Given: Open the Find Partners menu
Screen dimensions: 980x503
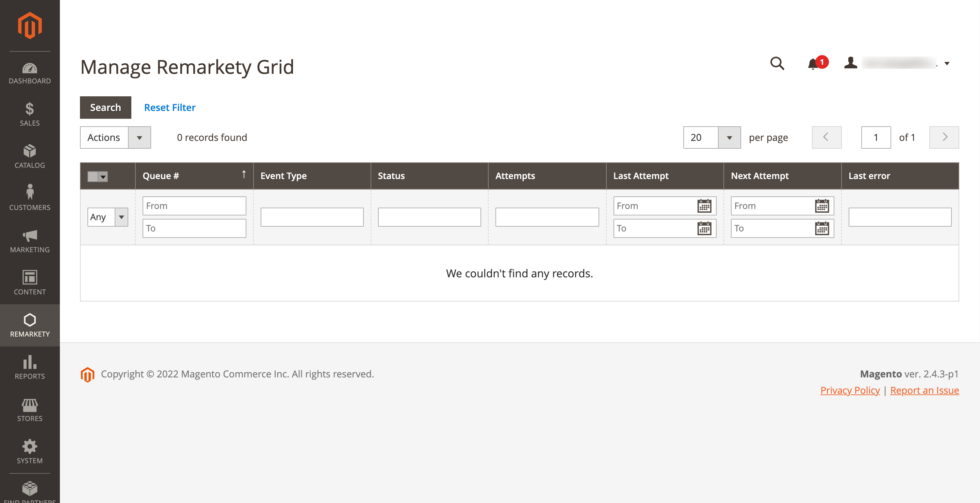Looking at the screenshot, I should (x=30, y=491).
